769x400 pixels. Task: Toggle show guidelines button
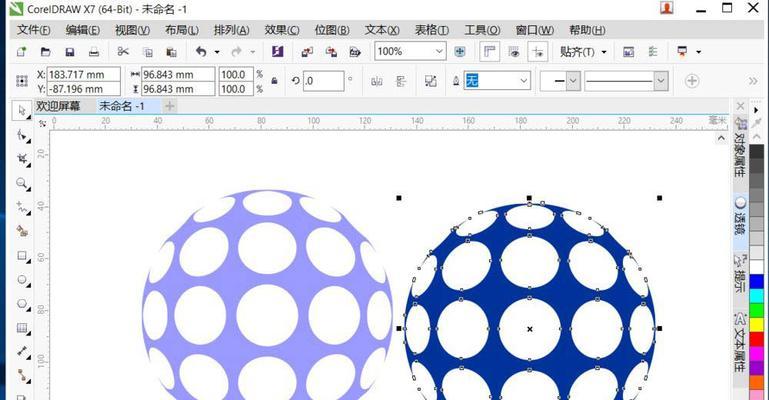pyautogui.click(x=538, y=51)
